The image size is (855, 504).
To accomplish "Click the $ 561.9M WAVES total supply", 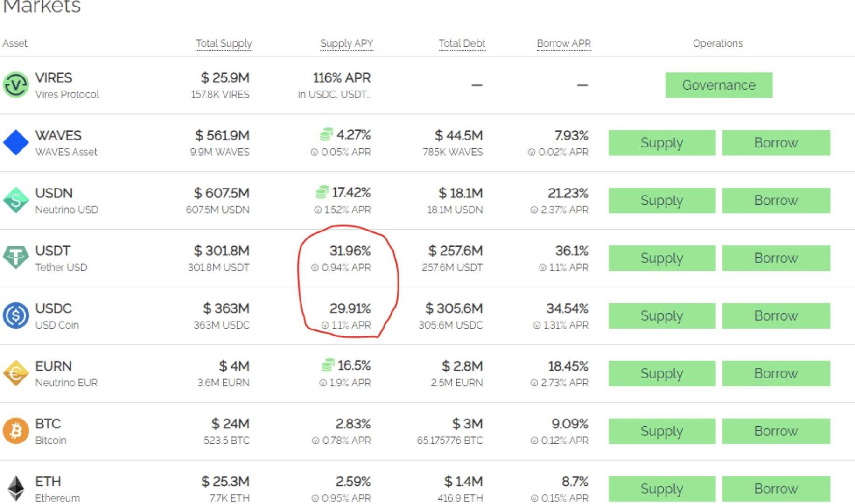I will (x=222, y=135).
